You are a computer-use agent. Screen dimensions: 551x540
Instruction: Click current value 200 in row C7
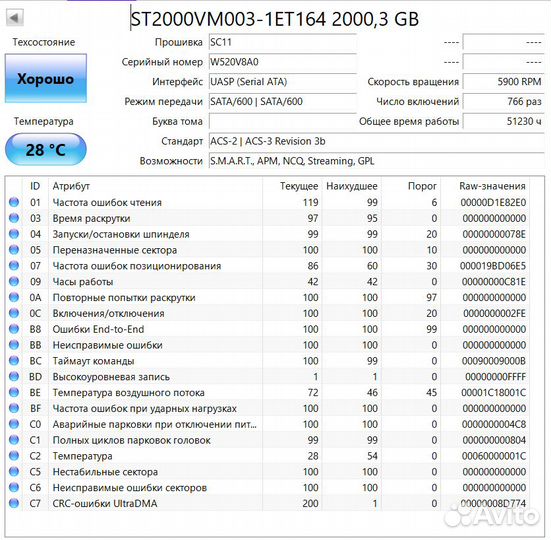(x=311, y=503)
